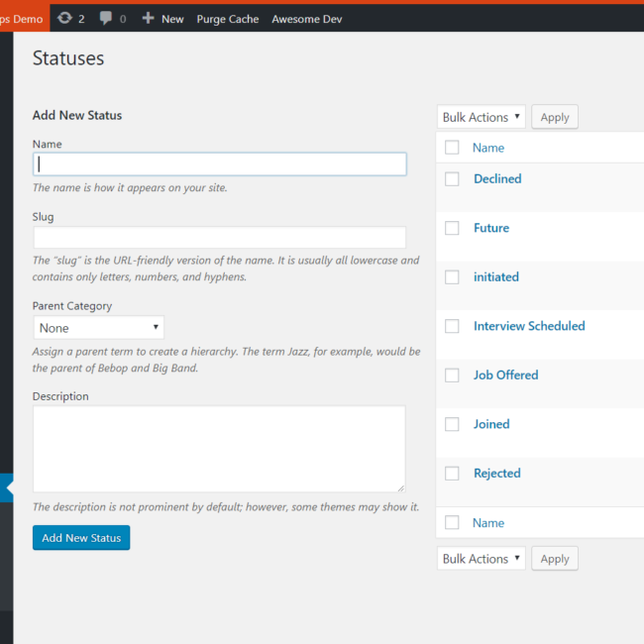Viewport: 644px width, 644px height.
Task: Click the top Apply button
Action: [555, 117]
